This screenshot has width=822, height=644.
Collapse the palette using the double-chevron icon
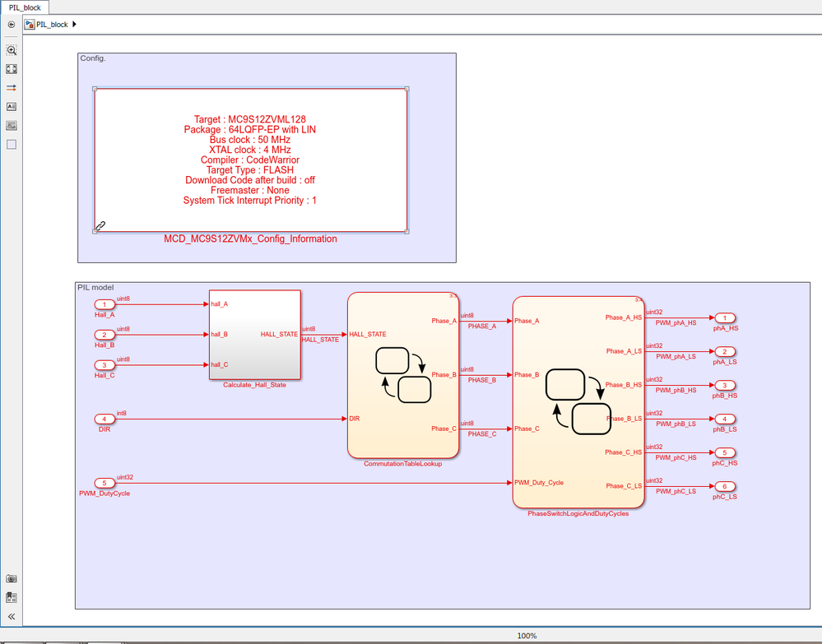coord(11,616)
